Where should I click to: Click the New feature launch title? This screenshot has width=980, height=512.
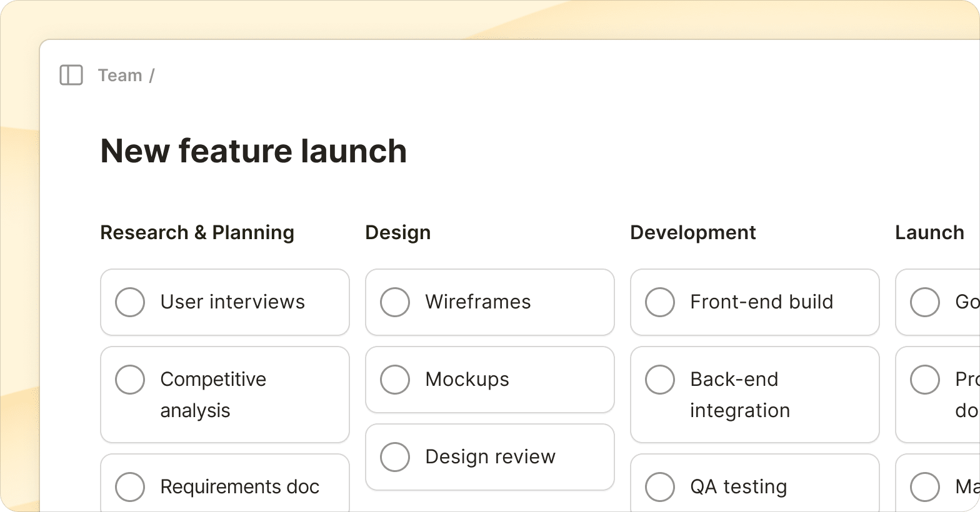click(x=254, y=151)
